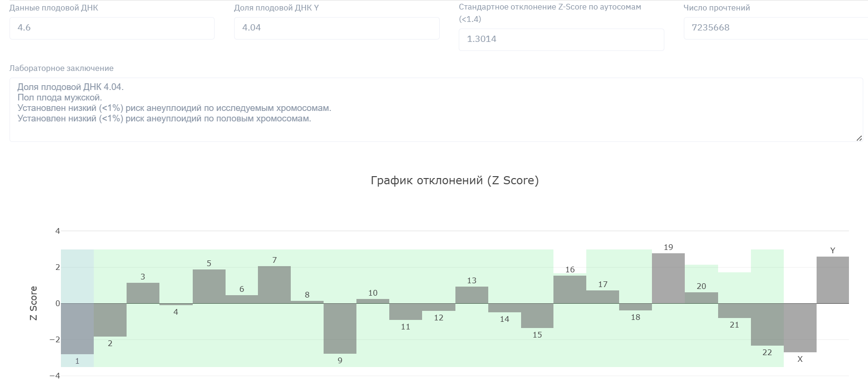This screenshot has height=388, width=868.
Task: Click the chromosome 16 bar
Action: (570, 289)
